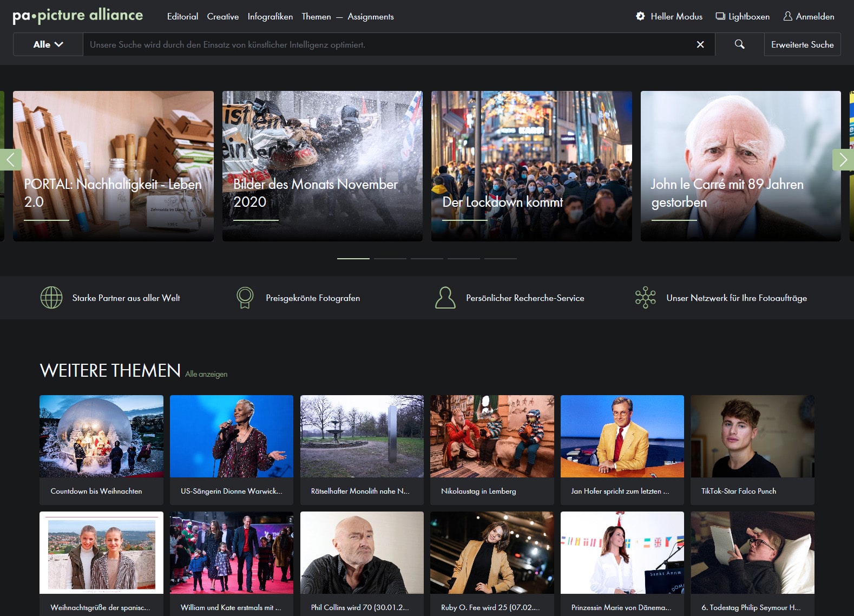Click Anmelden to sign in
Screen dimensions: 854x616
click(809, 16)
